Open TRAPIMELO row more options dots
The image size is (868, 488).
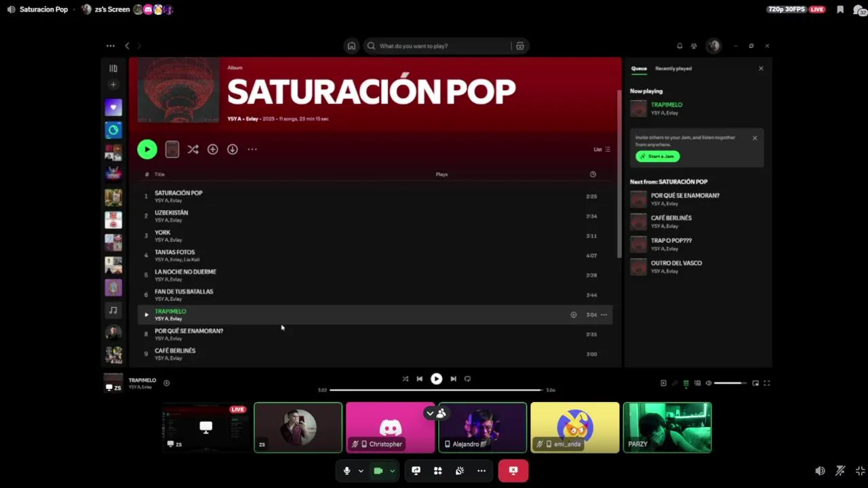(x=604, y=314)
